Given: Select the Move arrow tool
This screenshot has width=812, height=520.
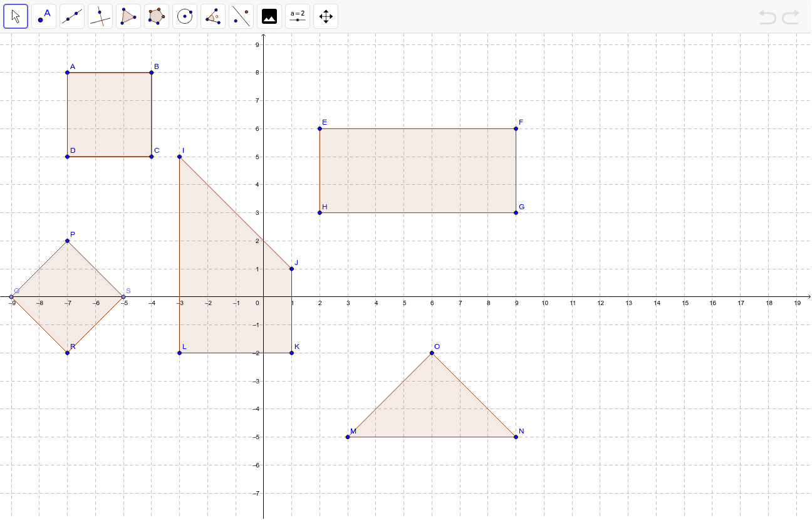Looking at the screenshot, I should pyautogui.click(x=16, y=16).
